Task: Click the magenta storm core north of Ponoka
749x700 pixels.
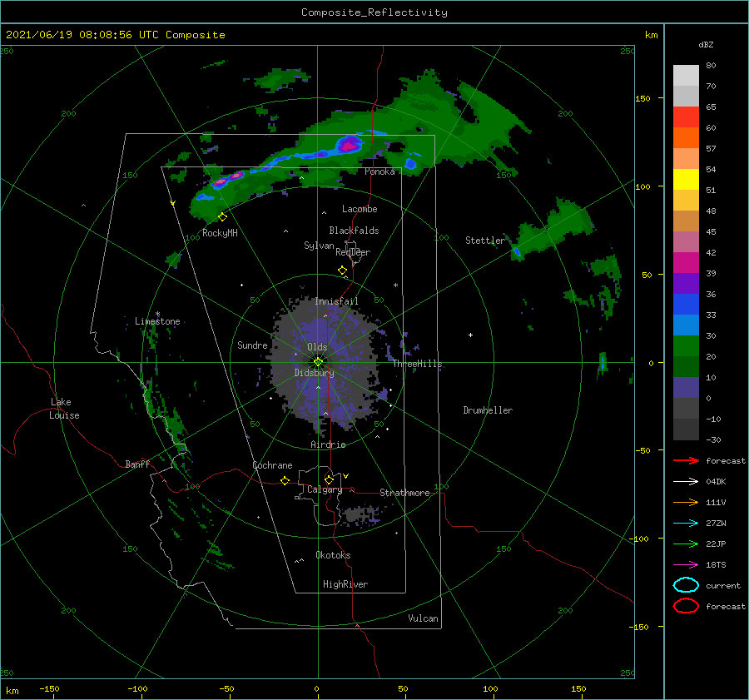Action: tap(349, 143)
